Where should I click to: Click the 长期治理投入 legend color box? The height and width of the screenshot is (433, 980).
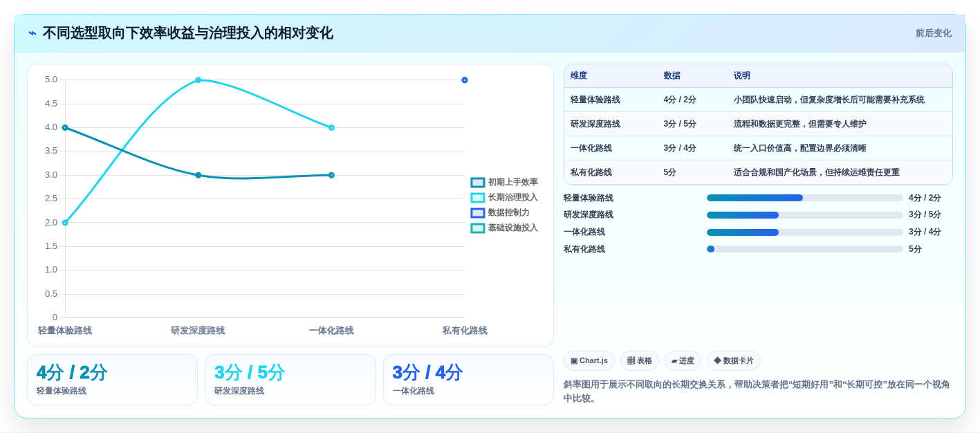(x=478, y=198)
